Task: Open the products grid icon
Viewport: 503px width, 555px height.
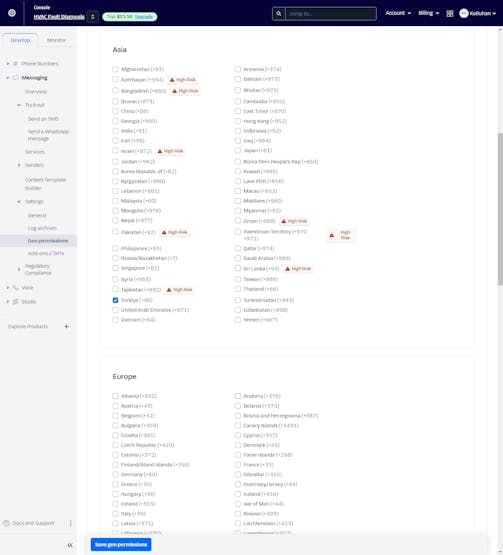Action: coord(450,13)
